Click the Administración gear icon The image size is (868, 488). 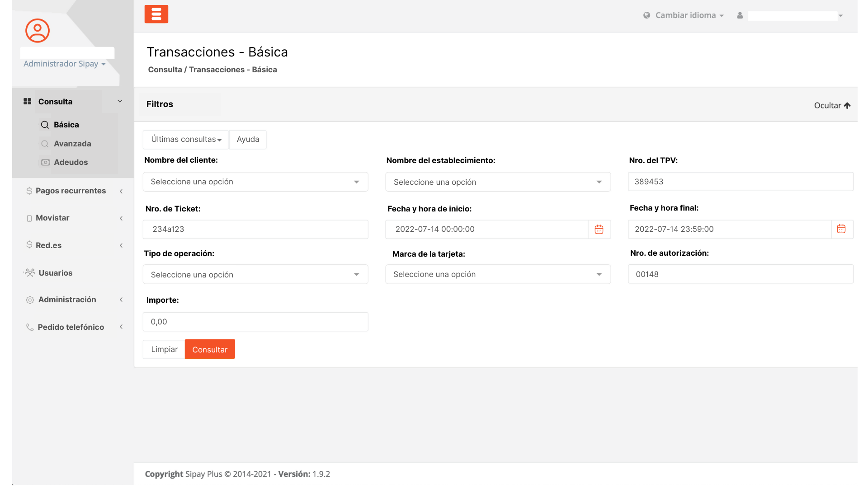(x=30, y=300)
